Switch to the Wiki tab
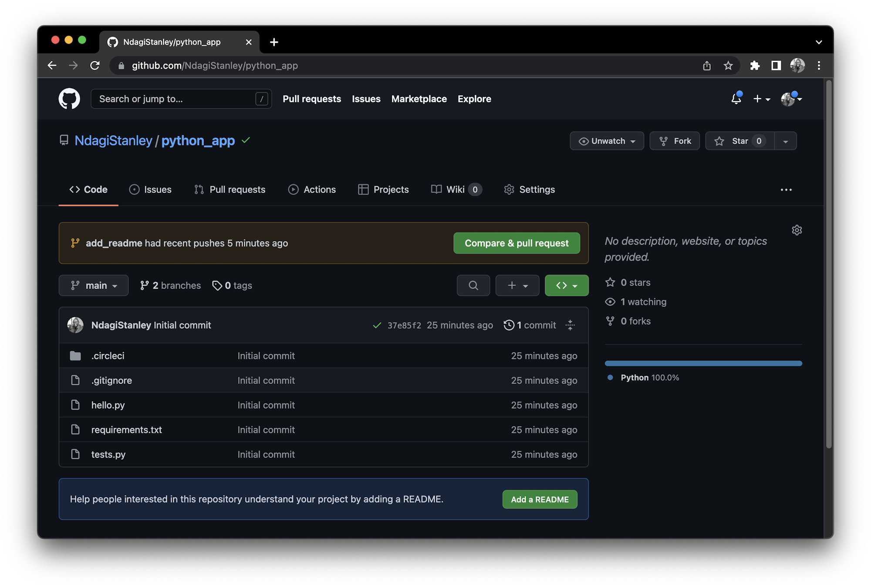 (x=456, y=189)
